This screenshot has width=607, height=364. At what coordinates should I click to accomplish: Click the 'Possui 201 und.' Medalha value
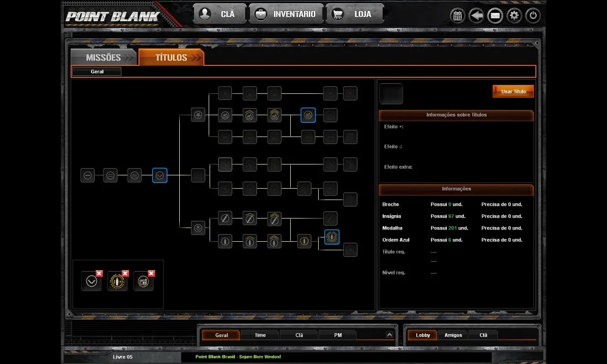click(x=449, y=228)
